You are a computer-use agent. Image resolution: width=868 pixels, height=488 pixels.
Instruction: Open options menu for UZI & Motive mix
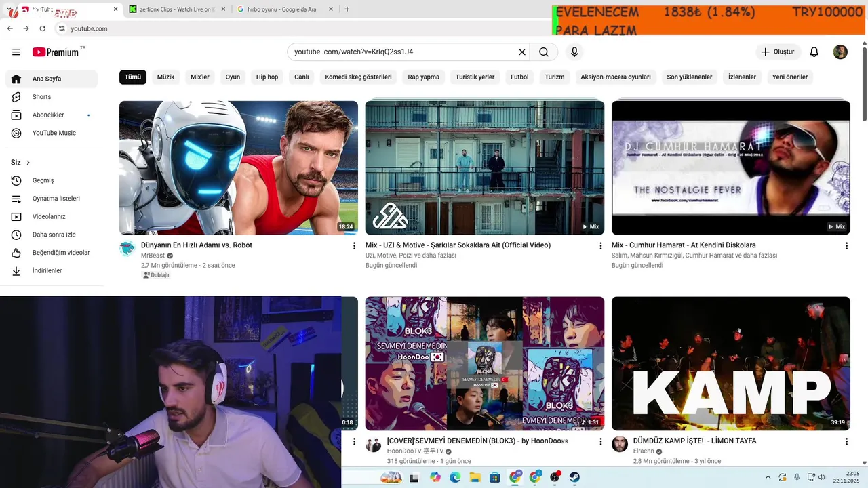tap(600, 246)
